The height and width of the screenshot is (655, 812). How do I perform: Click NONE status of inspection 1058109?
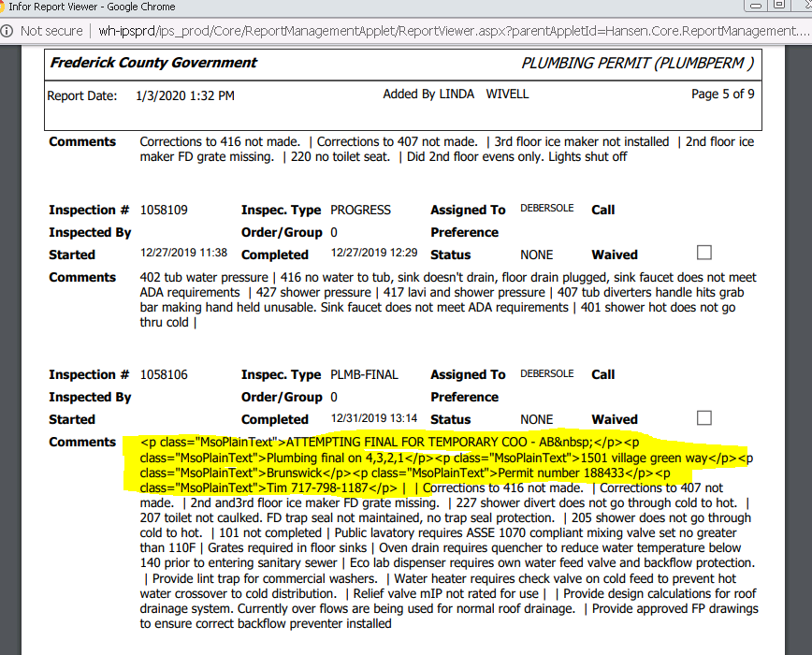tap(537, 255)
